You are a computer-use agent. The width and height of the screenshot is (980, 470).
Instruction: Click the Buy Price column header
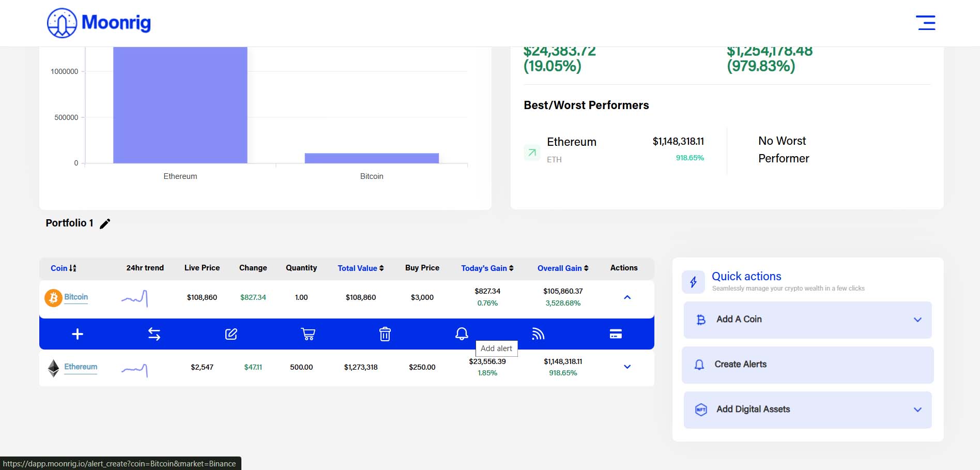tap(422, 268)
